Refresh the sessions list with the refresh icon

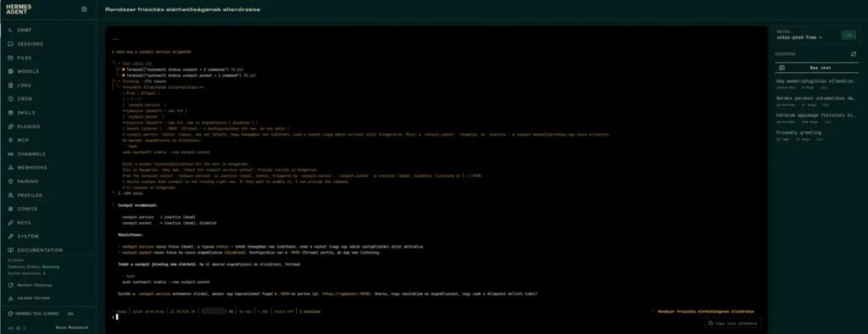coord(853,53)
